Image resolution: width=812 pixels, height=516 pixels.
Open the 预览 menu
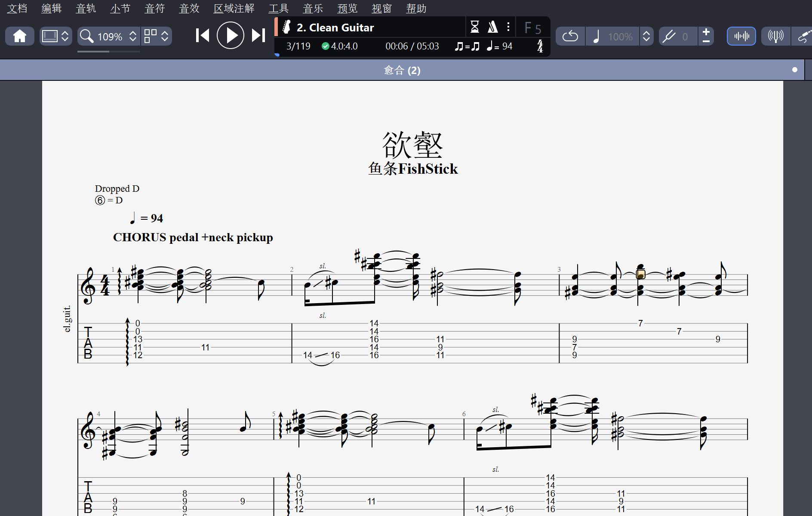pyautogui.click(x=348, y=9)
